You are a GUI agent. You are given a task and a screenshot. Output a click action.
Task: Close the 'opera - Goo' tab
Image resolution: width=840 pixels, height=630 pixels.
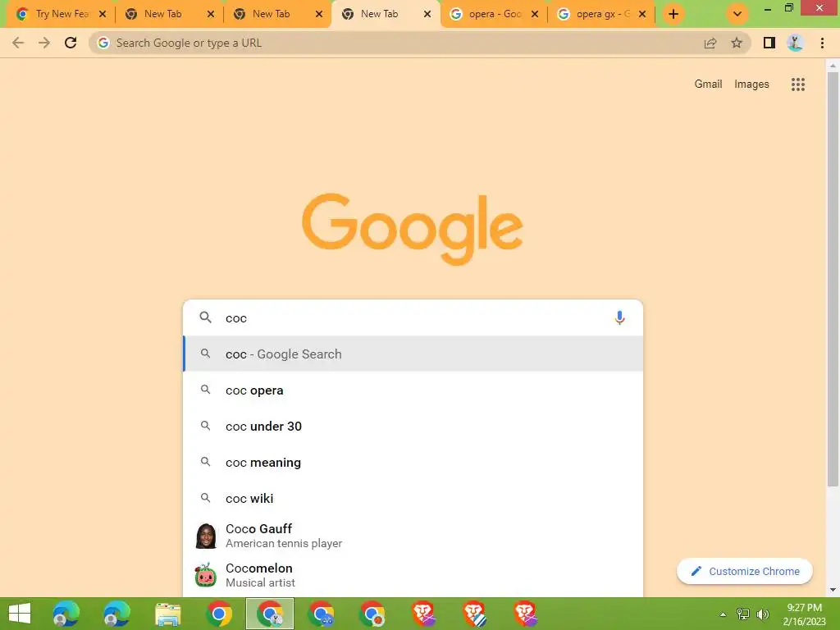click(535, 14)
